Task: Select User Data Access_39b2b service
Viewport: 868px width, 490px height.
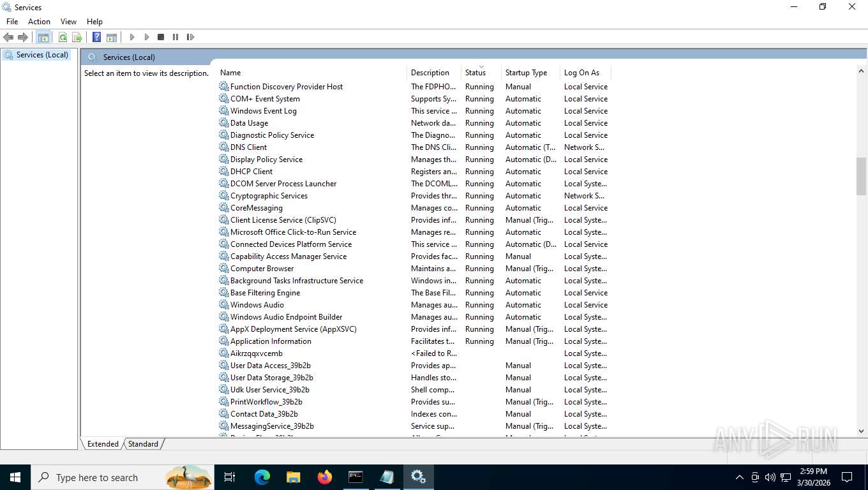Action: pyautogui.click(x=414, y=366)
